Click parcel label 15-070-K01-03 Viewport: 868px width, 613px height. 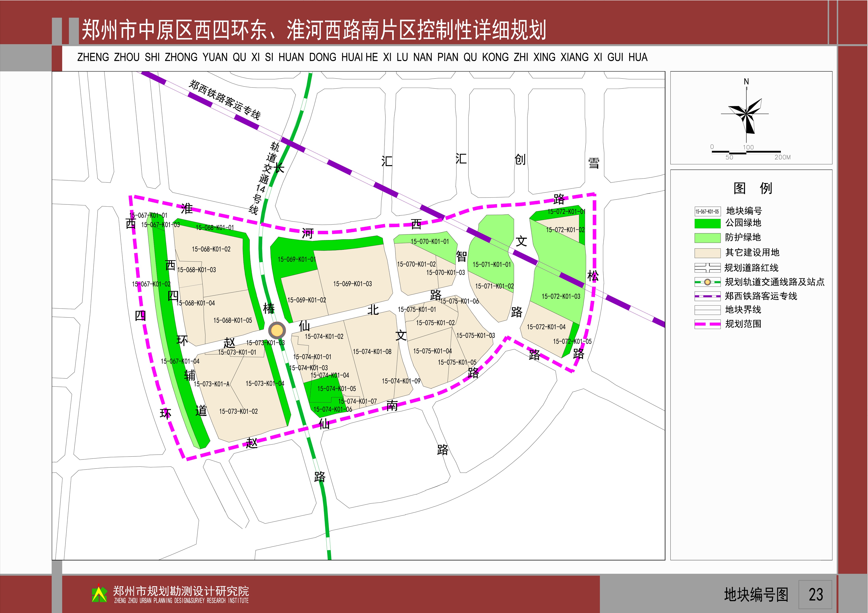446,273
